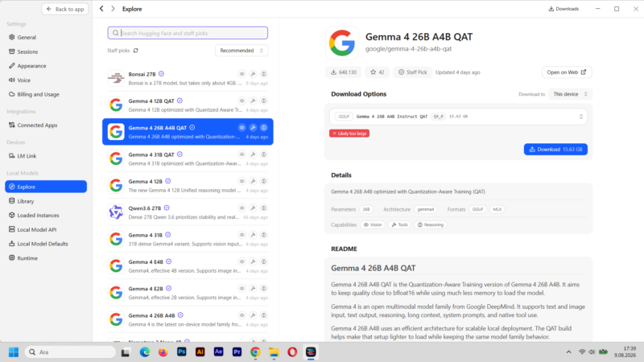
Task: Click reasoning icon on Qwen3.6 27B row
Action: (264, 208)
